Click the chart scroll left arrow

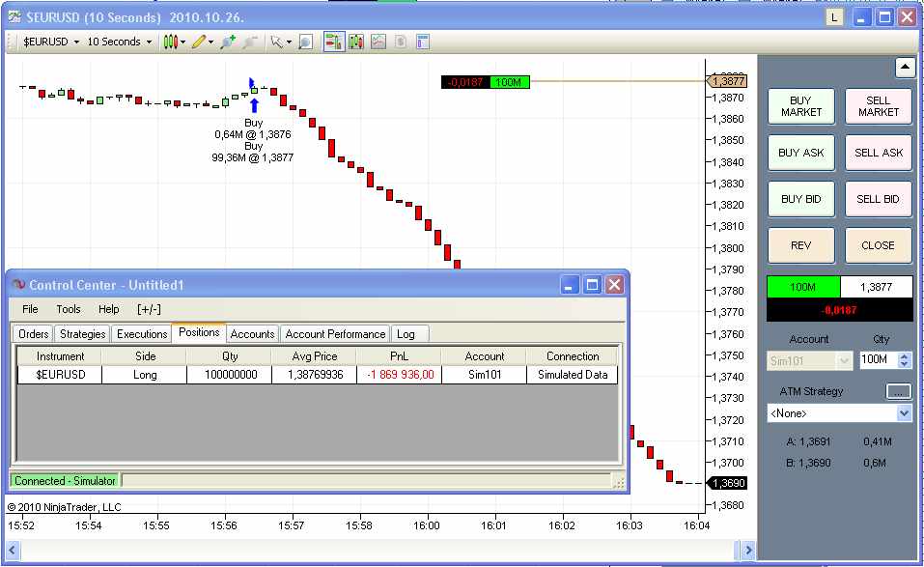click(x=13, y=551)
